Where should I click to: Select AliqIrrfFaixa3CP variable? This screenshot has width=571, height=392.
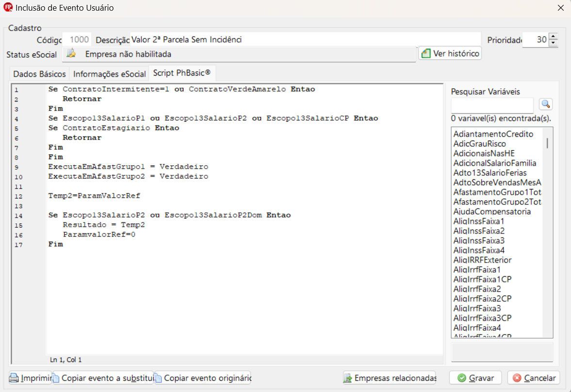pyautogui.click(x=482, y=318)
